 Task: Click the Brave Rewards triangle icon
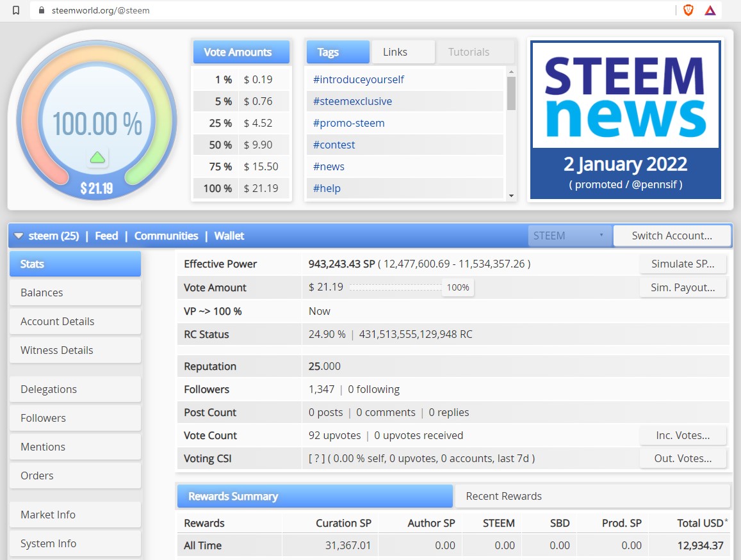coord(710,10)
